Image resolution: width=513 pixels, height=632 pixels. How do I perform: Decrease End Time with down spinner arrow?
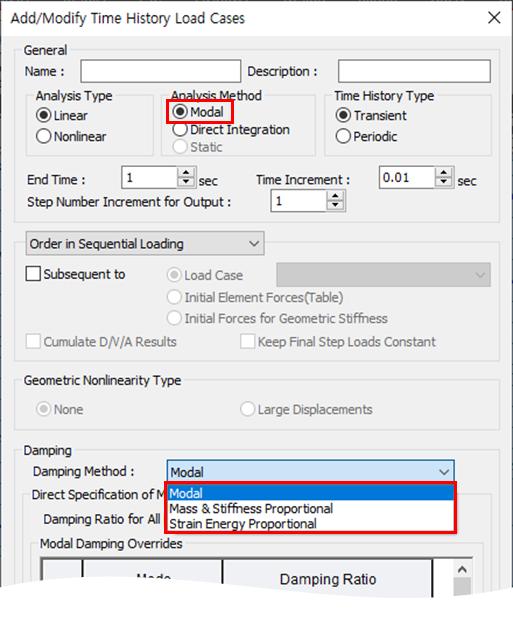click(186, 182)
